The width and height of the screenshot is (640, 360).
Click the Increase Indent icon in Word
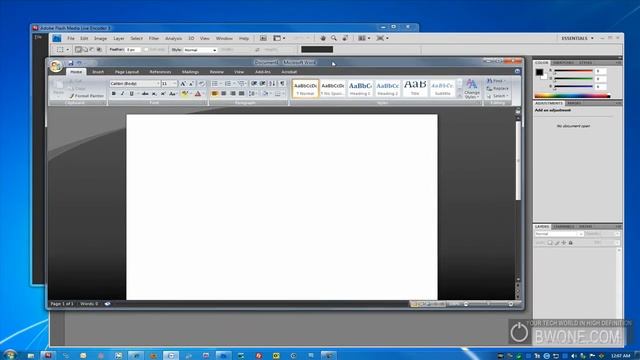262,84
